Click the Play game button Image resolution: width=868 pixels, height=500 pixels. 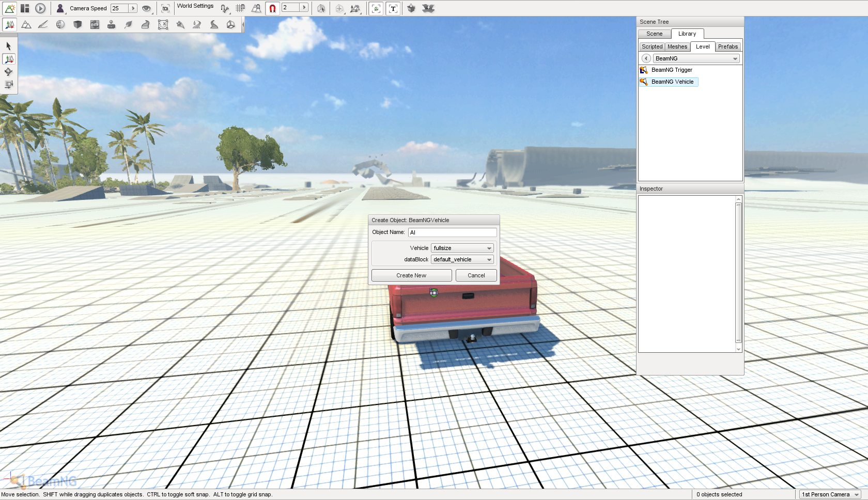40,8
